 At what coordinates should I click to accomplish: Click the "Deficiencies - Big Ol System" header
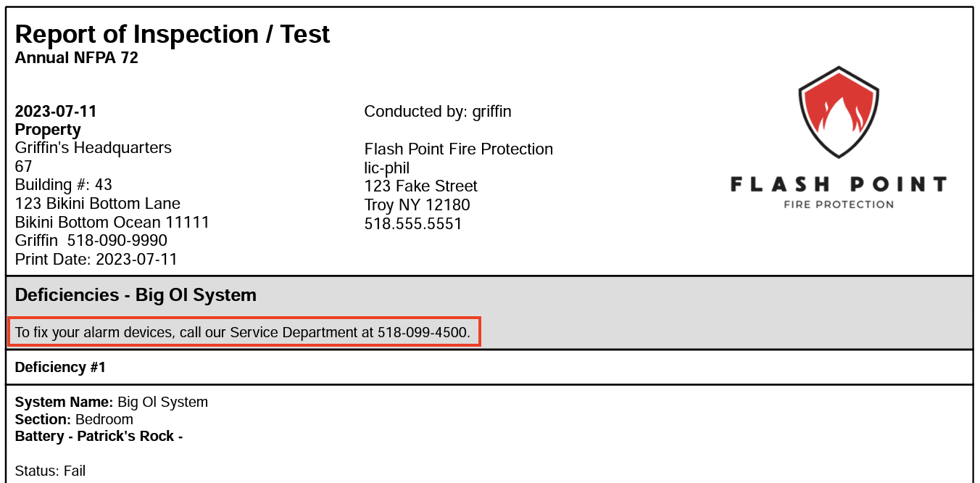point(136,295)
